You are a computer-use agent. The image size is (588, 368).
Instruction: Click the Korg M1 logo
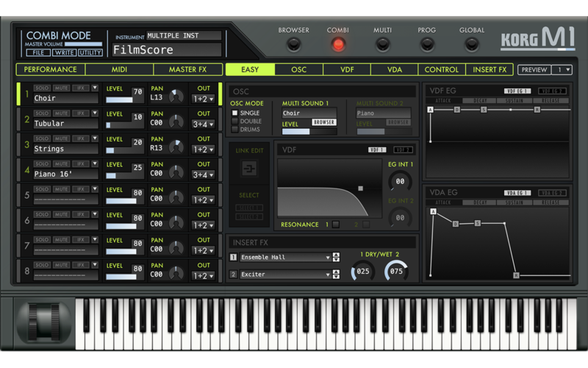pyautogui.click(x=537, y=39)
